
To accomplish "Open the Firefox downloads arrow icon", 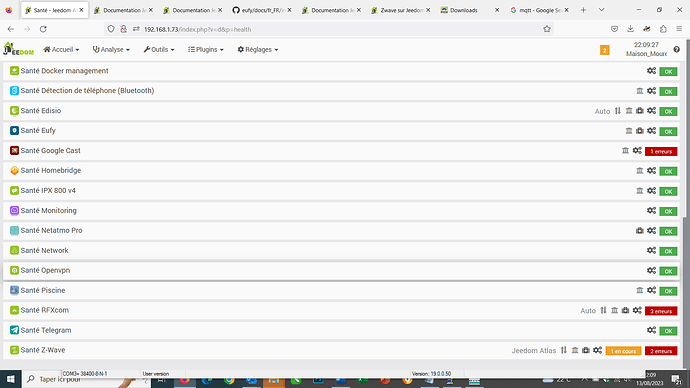I will tap(630, 29).
